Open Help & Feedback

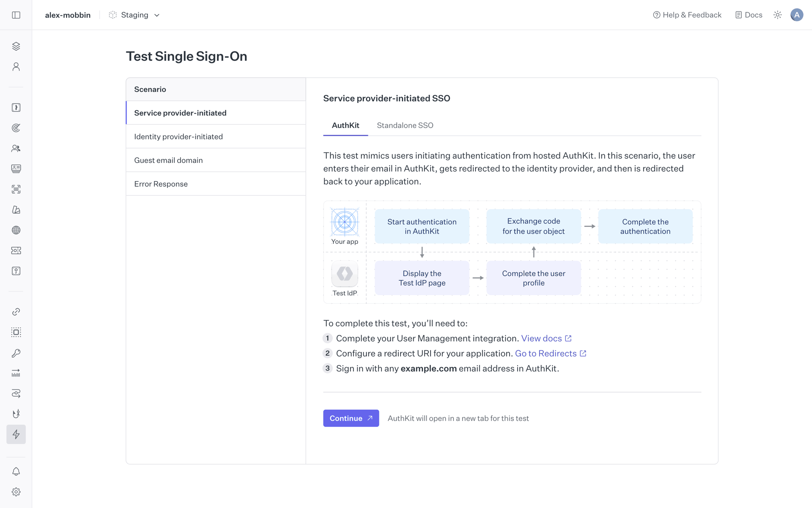[687, 15]
